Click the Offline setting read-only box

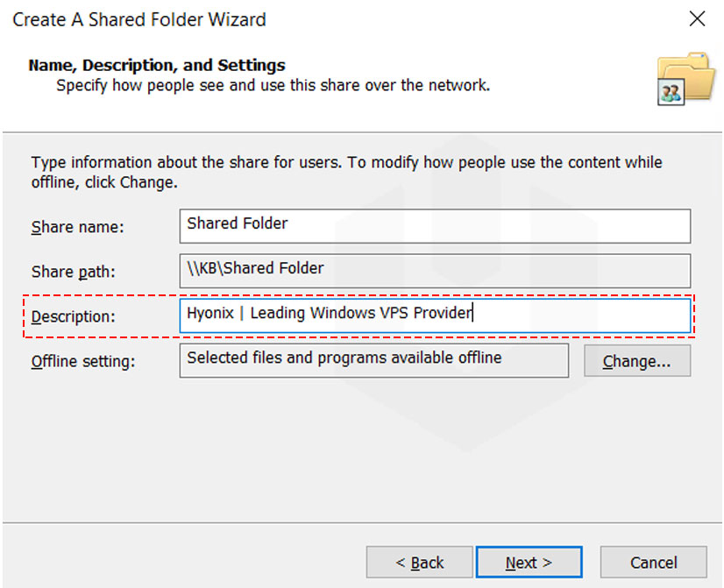(x=374, y=360)
